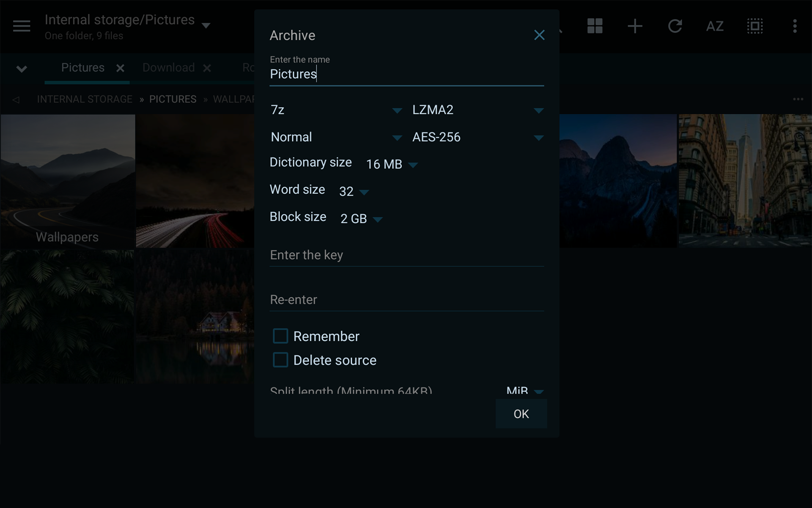
Task: Enable the Remember checkbox
Action: coord(280,336)
